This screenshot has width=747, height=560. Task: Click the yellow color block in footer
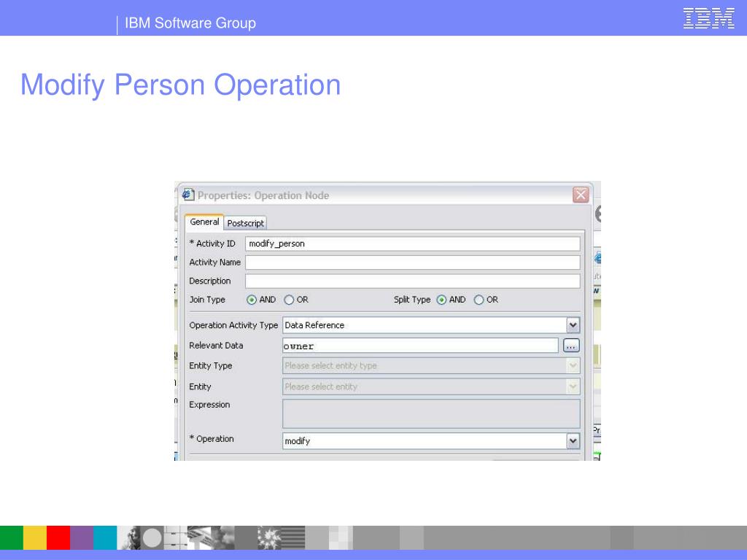[35, 537]
